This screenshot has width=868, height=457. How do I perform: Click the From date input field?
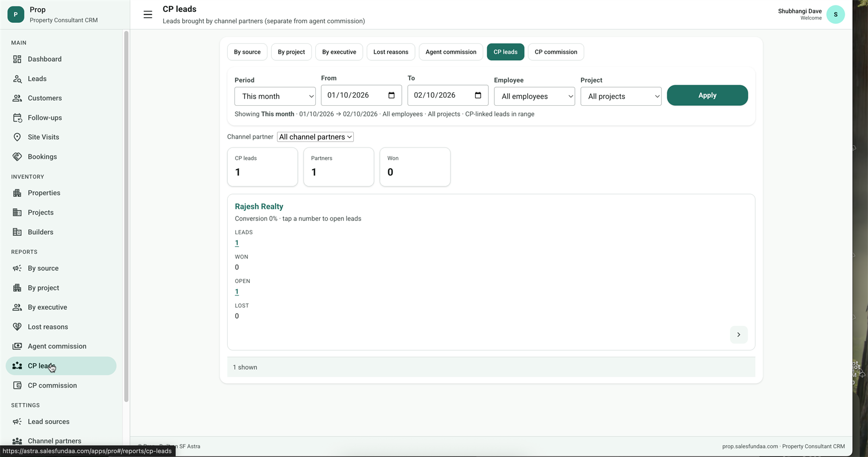[x=361, y=95]
